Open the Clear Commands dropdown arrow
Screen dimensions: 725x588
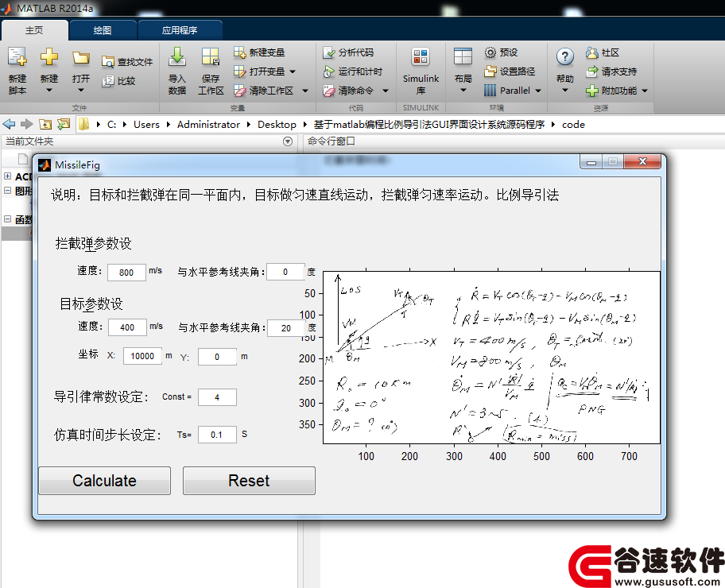point(385,91)
